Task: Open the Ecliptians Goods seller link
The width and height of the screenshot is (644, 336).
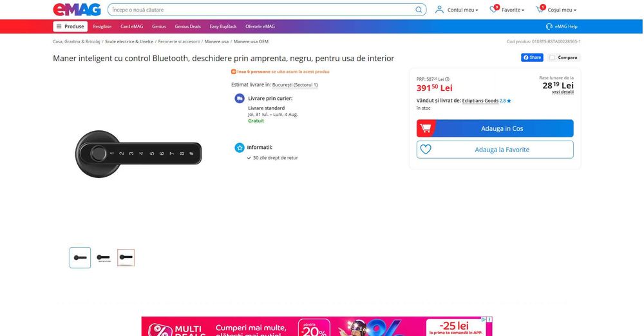Action: (x=480, y=101)
